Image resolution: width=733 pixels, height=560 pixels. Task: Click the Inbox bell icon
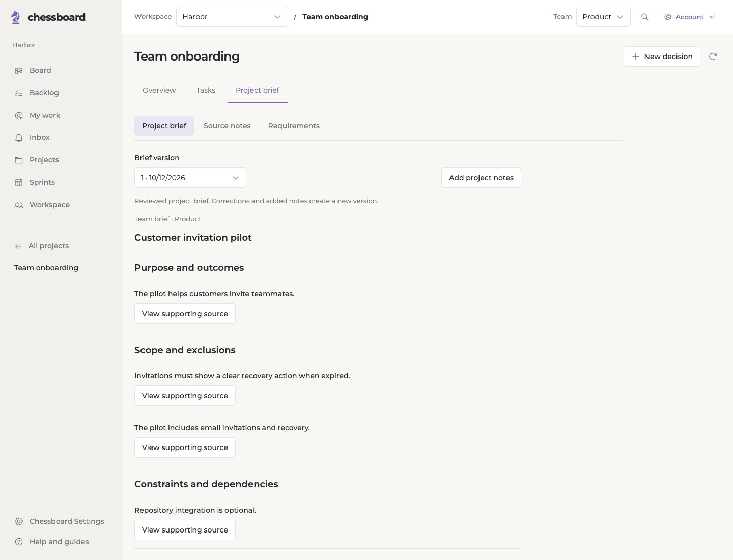(19, 138)
